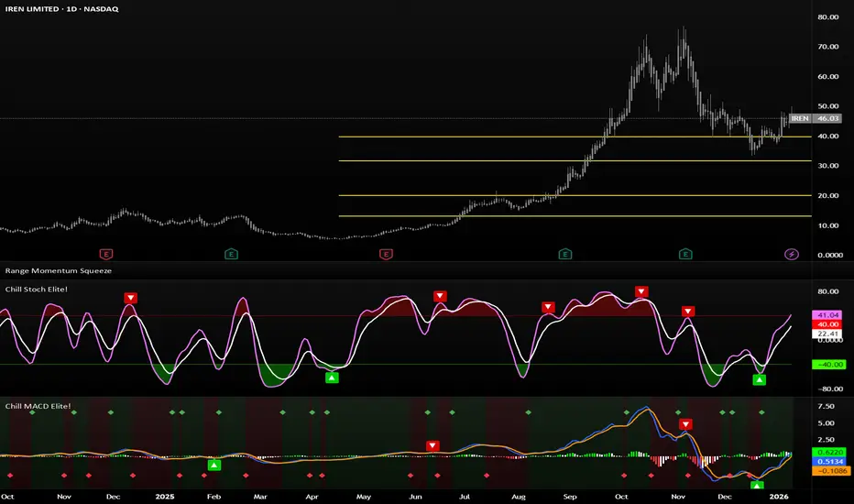Click the Feb label on the time axis
Viewport: 854px width, 504px height.
tap(213, 497)
